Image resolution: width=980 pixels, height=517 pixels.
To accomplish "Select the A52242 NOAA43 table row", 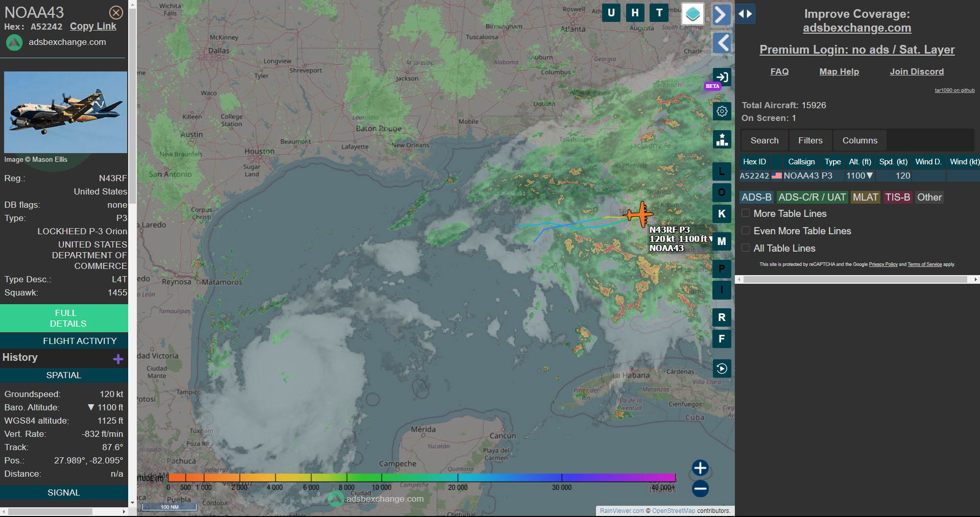I will click(859, 176).
